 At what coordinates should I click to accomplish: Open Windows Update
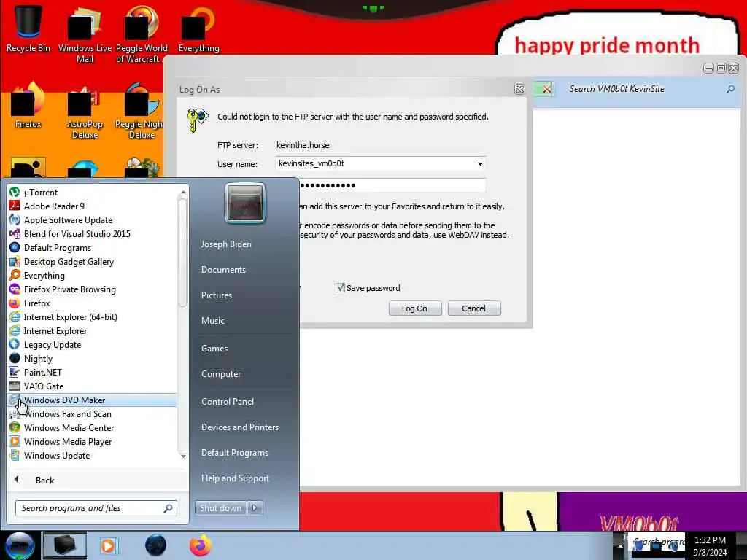point(92,455)
